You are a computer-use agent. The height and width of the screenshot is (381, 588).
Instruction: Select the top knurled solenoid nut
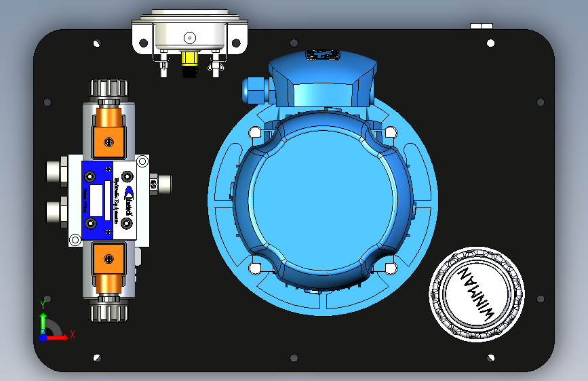(109, 89)
